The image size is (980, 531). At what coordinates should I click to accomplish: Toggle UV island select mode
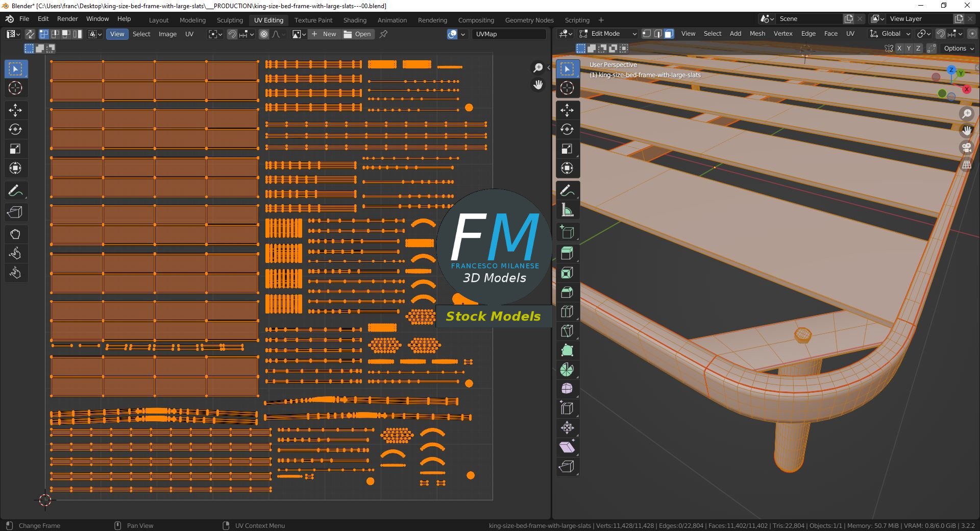78,34
